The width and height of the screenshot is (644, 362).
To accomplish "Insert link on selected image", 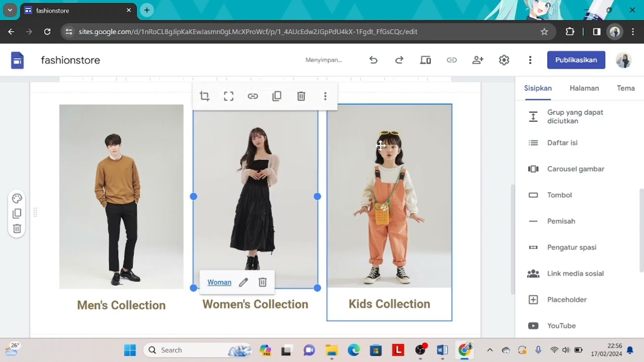I will pyautogui.click(x=253, y=96).
